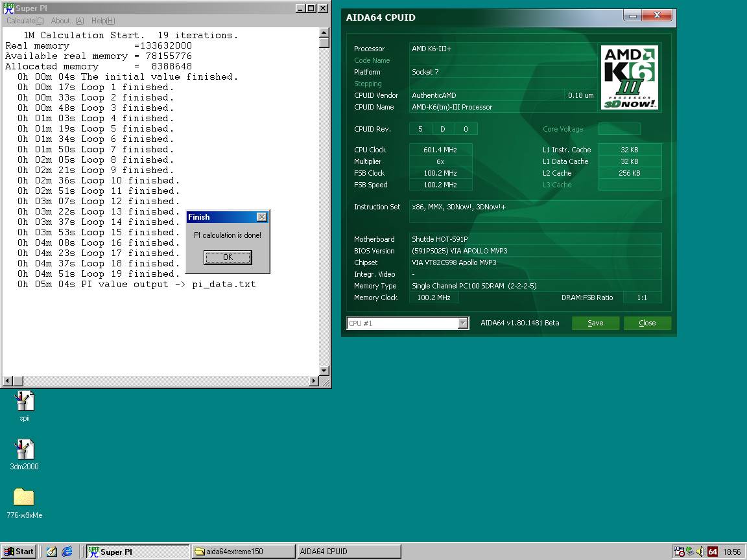Switch to aida64extreme150 folder taskbar button
This screenshot has width=747, height=560.
pyautogui.click(x=243, y=552)
